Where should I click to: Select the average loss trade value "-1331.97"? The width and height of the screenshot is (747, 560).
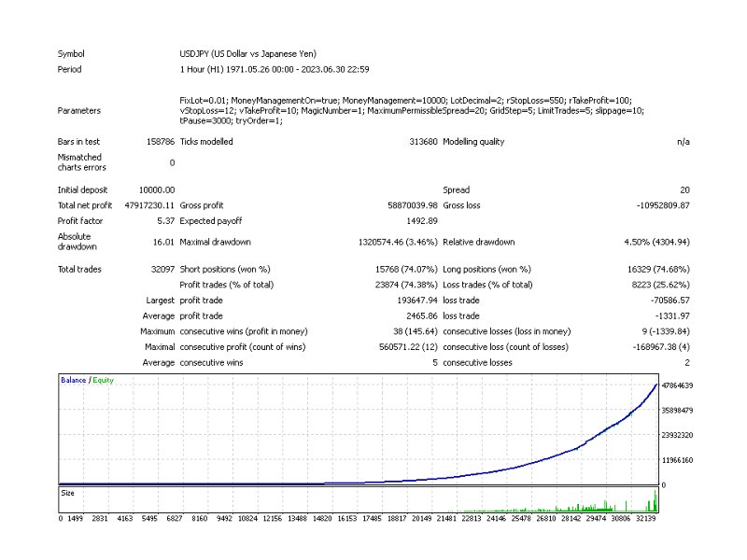pyautogui.click(x=672, y=315)
